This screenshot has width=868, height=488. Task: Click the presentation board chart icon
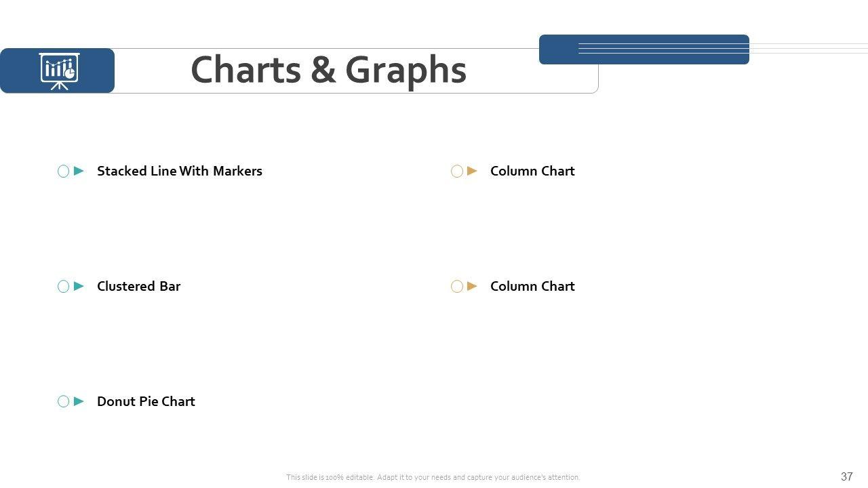(59, 70)
